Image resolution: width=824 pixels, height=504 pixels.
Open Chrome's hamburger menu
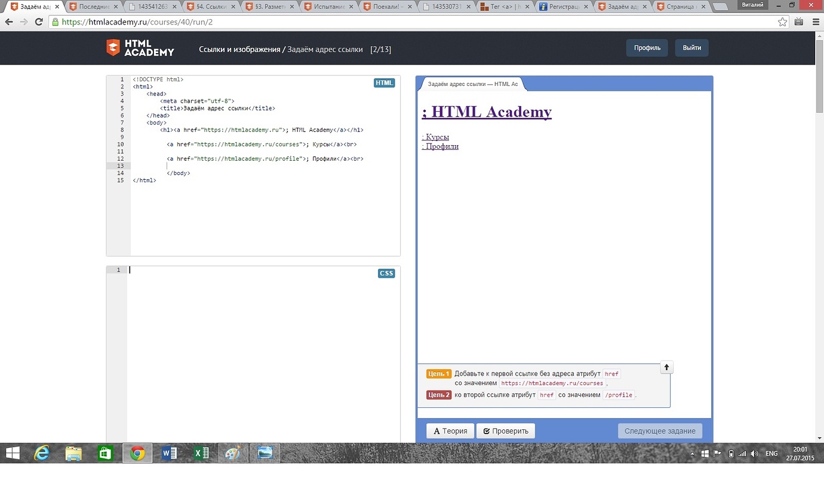814,21
